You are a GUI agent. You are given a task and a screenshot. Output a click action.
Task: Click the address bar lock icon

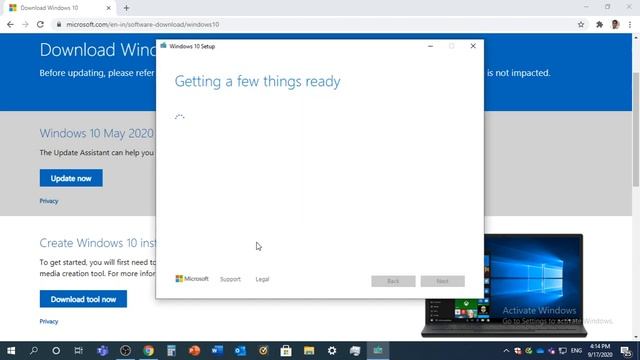[59, 24]
